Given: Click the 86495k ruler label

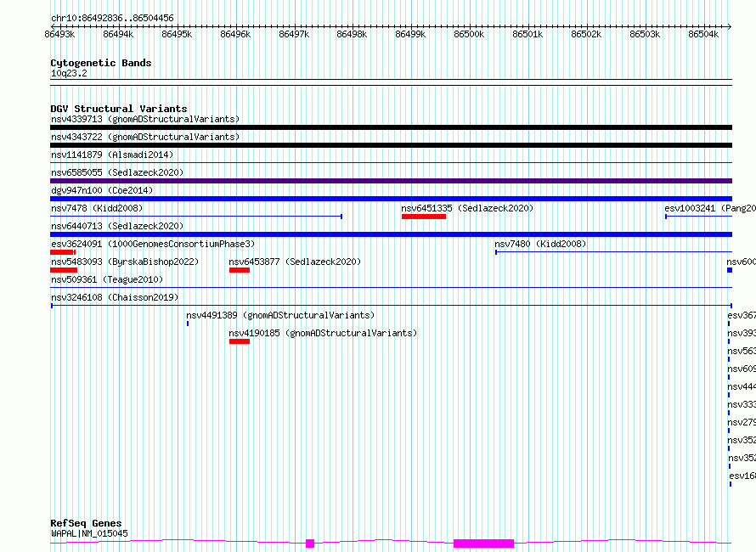Looking at the screenshot, I should [177, 34].
